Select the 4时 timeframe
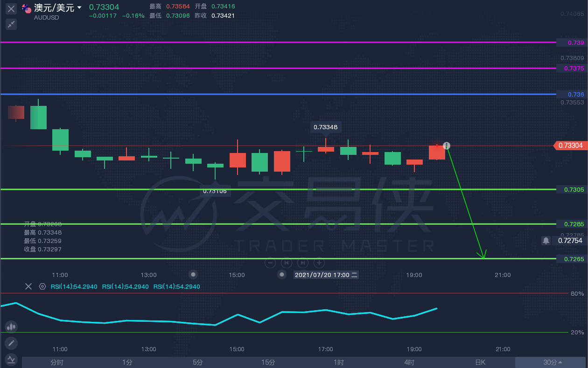Image resolution: width=588 pixels, height=368 pixels. coord(409,362)
